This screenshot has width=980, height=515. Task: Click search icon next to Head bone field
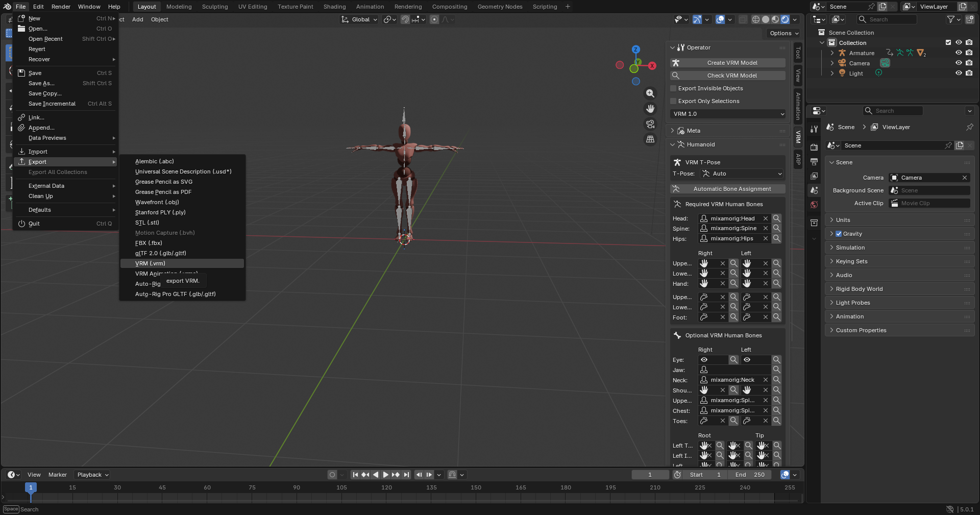[776, 218]
